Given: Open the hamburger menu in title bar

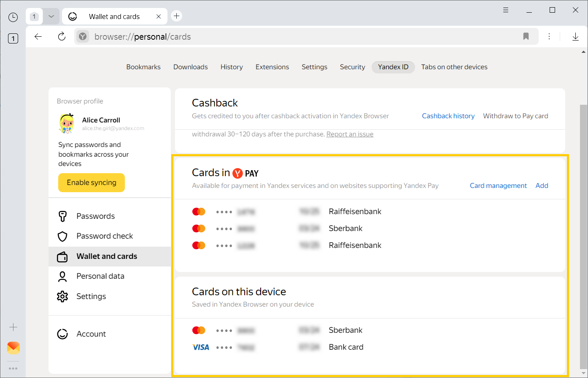Looking at the screenshot, I should pyautogui.click(x=506, y=10).
